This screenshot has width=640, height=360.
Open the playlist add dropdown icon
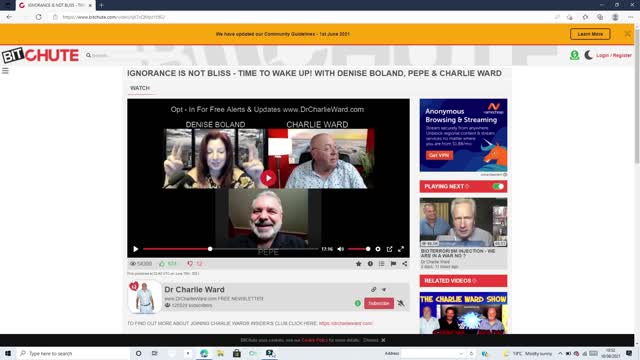(382, 264)
